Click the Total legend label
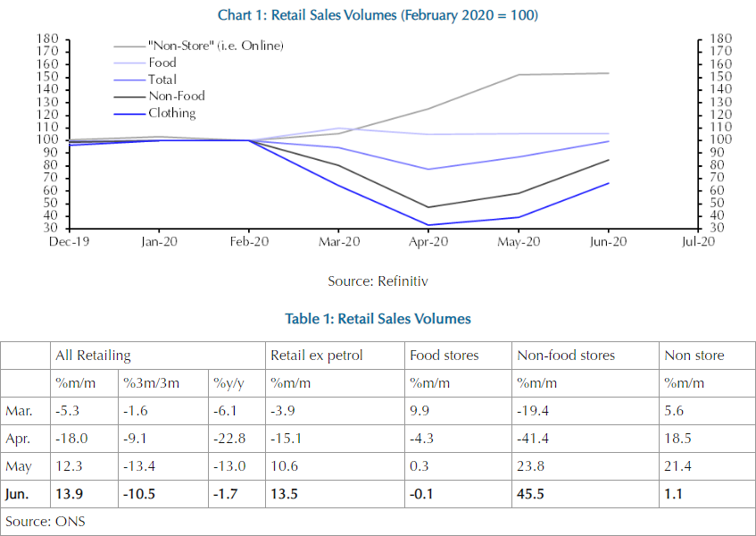The width and height of the screenshot is (756, 536). tap(162, 80)
